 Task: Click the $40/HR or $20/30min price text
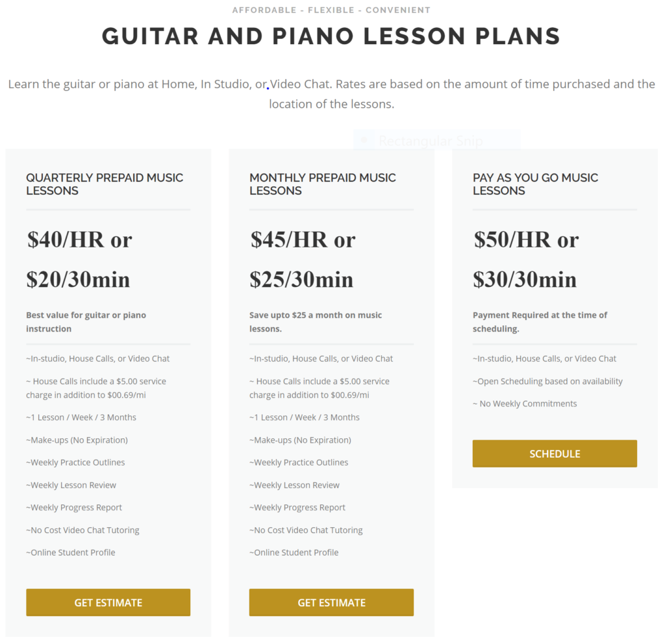(79, 260)
